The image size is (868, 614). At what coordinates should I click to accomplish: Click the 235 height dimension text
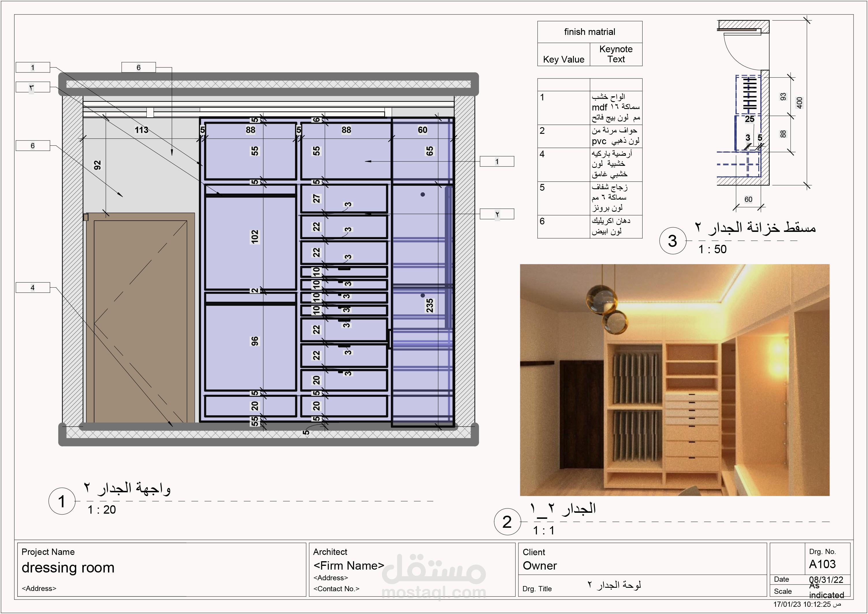tap(430, 305)
